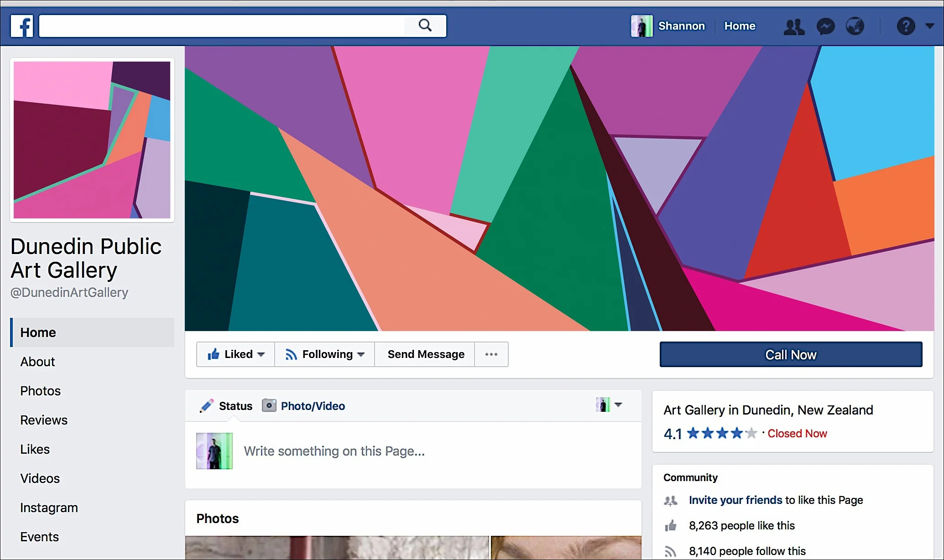Click the @DunedinArtGallery username
The image size is (944, 560).
click(x=69, y=292)
